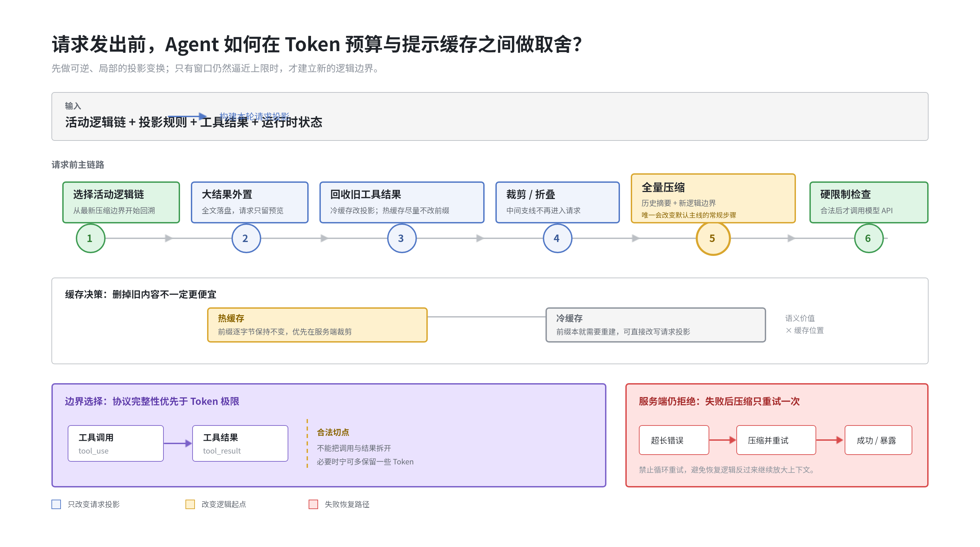The image size is (980, 547).
Task: Click the blue label 构建本轮请求投影
Action: (x=254, y=116)
